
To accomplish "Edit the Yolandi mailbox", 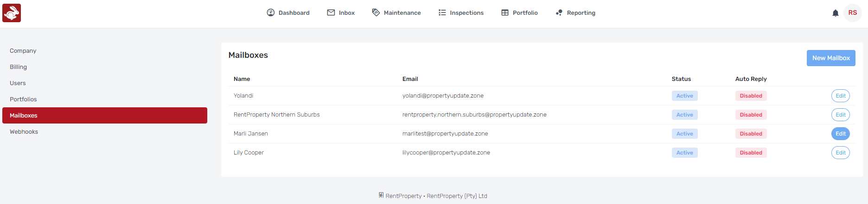I will tap(841, 96).
